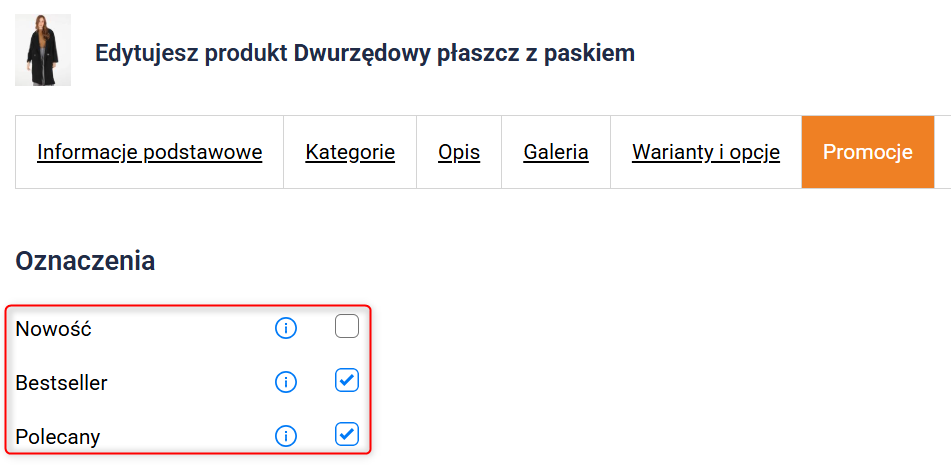Enable the Nowość checkbox
951x471 pixels.
347,326
